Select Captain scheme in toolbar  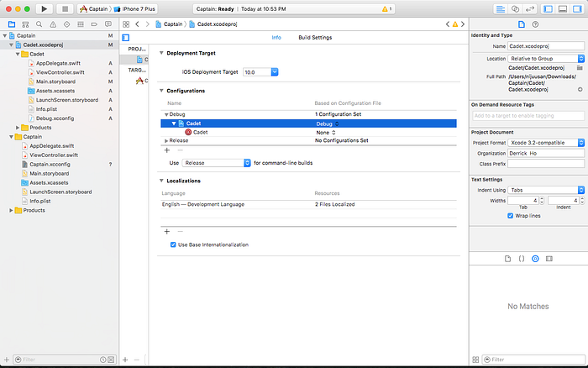(x=94, y=9)
